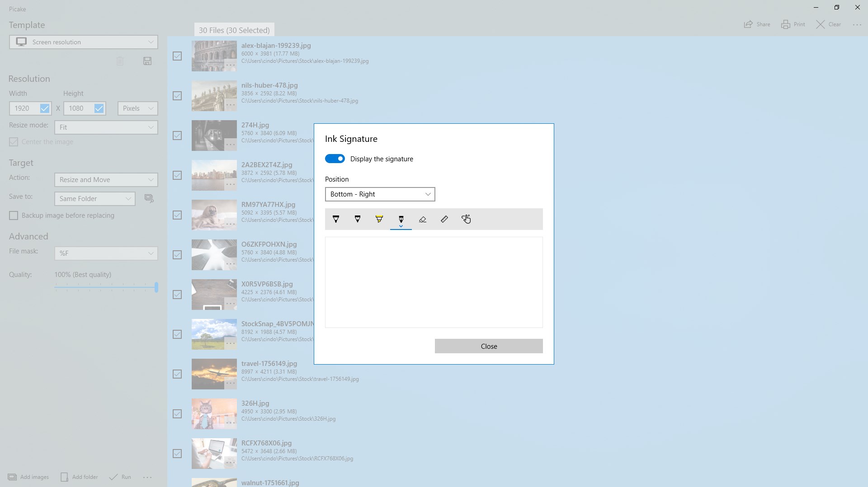Uncheck the alex-blajan-199239.jpg file checkbox
868x487 pixels.
click(x=177, y=56)
